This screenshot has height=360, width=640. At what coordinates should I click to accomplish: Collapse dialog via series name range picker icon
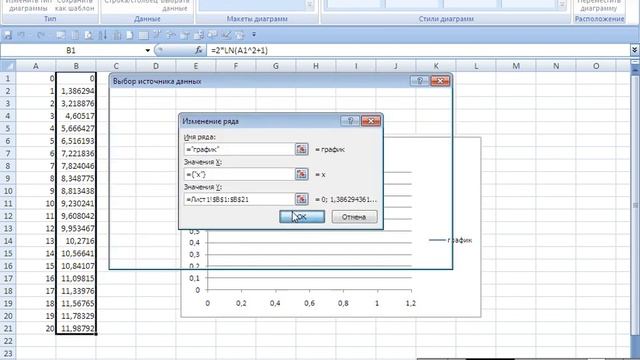(301, 149)
